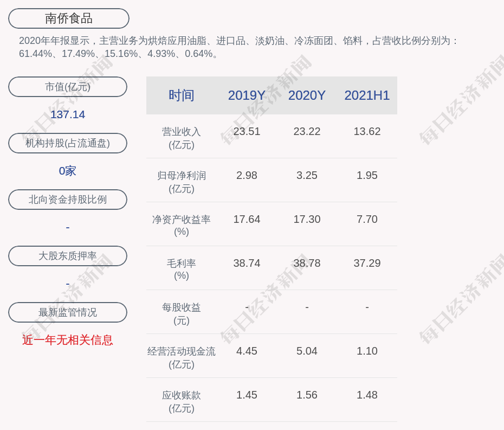Screen dimensions: 504x430
Task: Click gross margin value 37.29
Action: click(367, 263)
